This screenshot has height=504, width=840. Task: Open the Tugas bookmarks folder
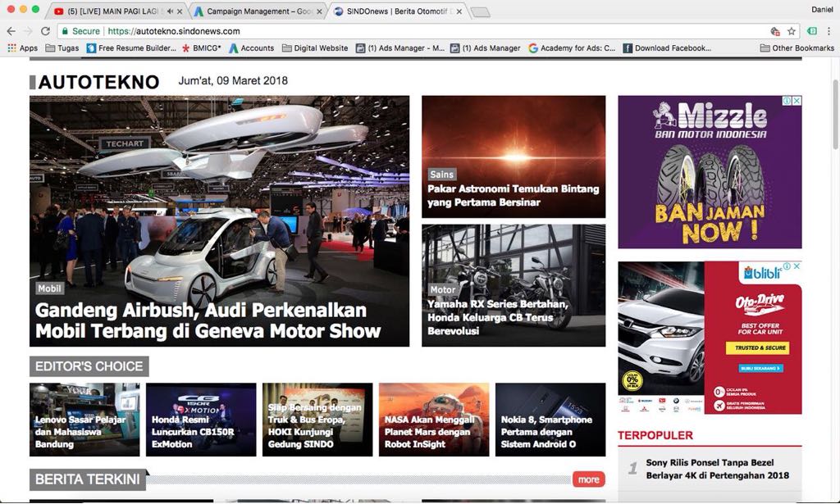click(62, 48)
